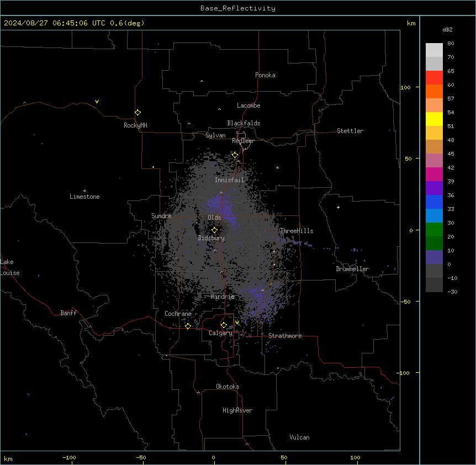Click the RedDeer city label
Image resolution: width=476 pixels, height=465 pixels.
click(x=243, y=141)
